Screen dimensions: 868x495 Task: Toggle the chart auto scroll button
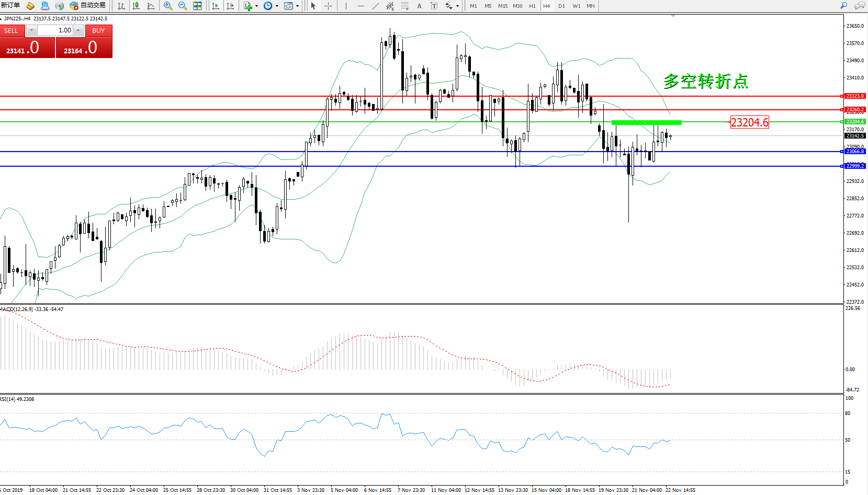(x=216, y=6)
